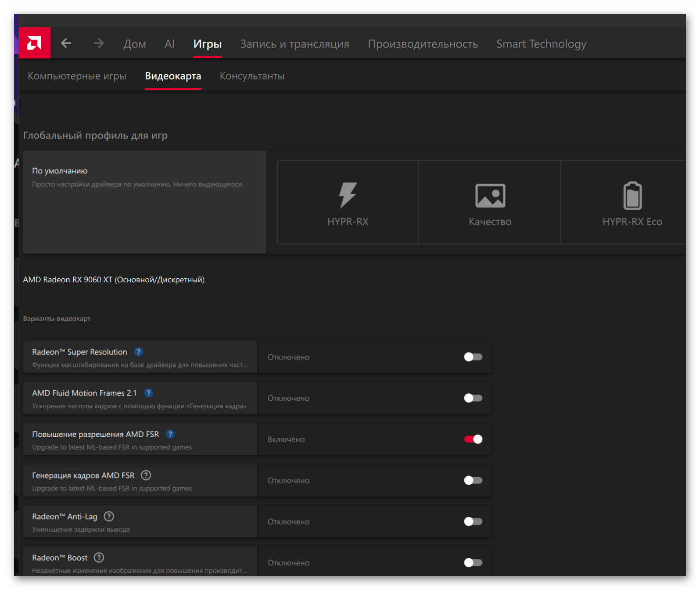
Task: Open the Дом tab
Action: click(x=135, y=44)
